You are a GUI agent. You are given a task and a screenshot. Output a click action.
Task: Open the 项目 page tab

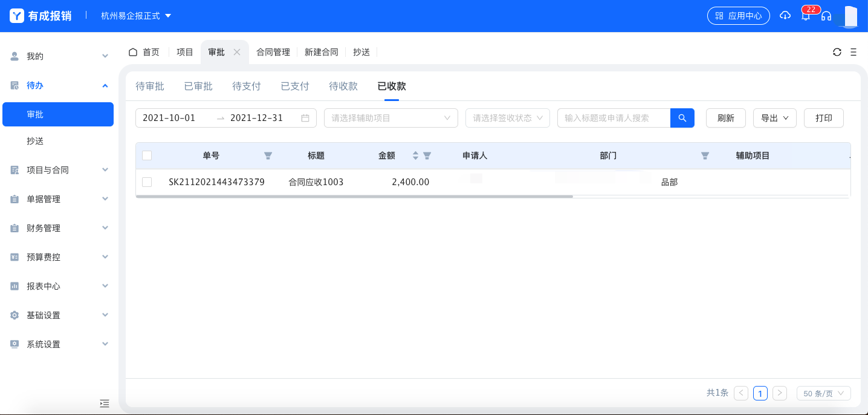click(x=185, y=52)
